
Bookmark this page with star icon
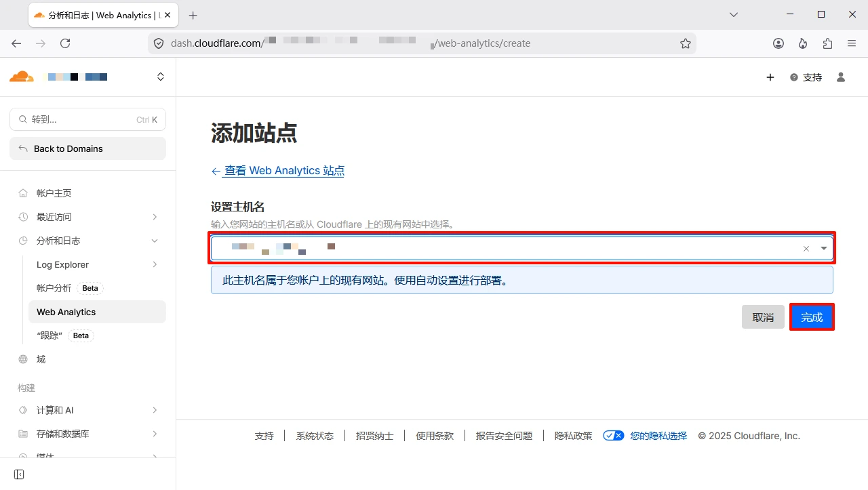[686, 43]
